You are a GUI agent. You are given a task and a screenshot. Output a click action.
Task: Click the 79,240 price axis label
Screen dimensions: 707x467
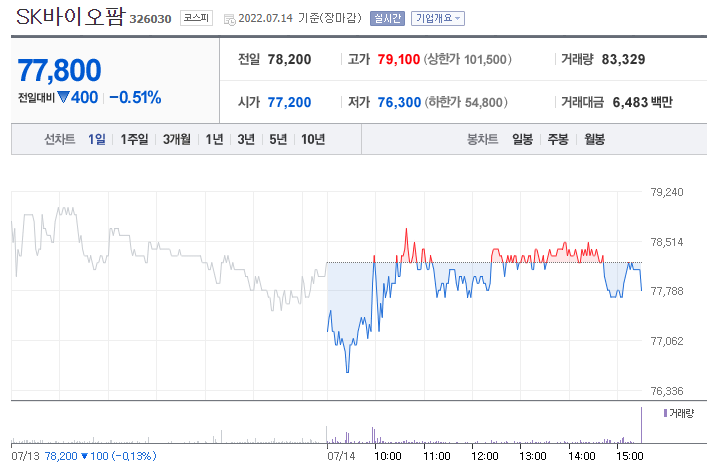click(667, 192)
